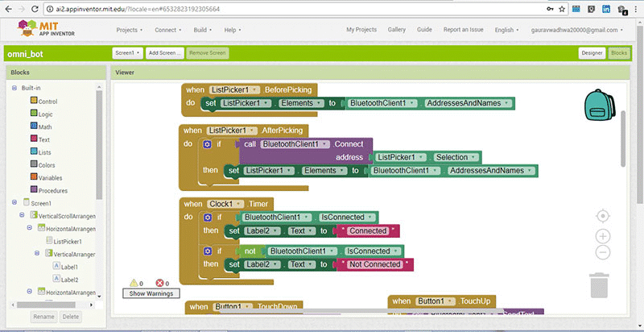644x332 pixels.
Task: Collapse the VerticalArrangement node
Action: [37, 253]
